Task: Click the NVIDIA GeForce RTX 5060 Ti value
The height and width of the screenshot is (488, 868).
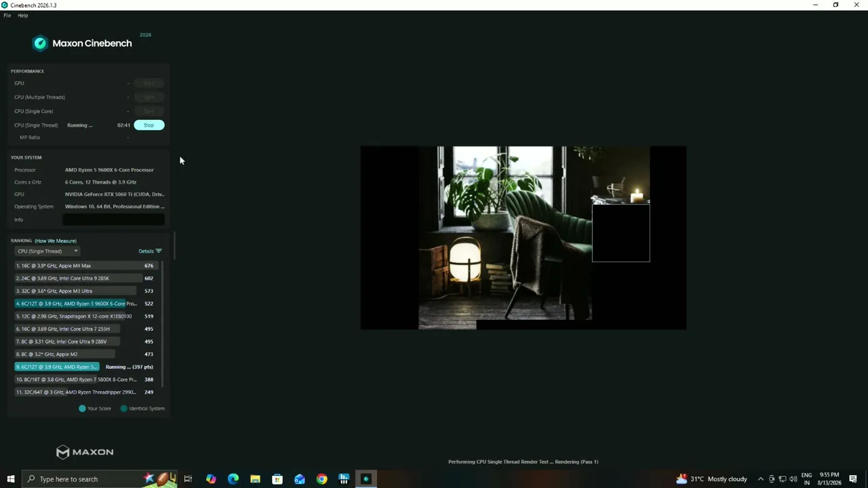Action: click(x=115, y=195)
